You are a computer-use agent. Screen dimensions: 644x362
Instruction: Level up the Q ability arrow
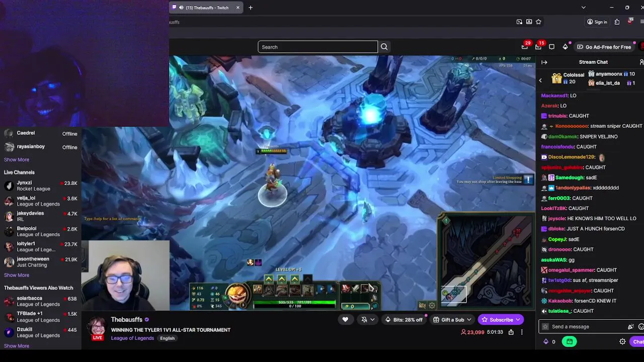(269, 280)
